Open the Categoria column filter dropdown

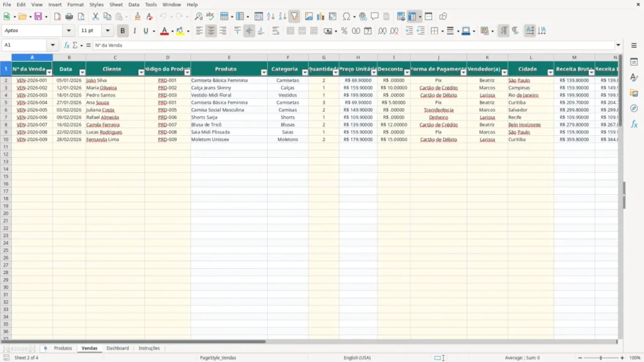(x=305, y=72)
